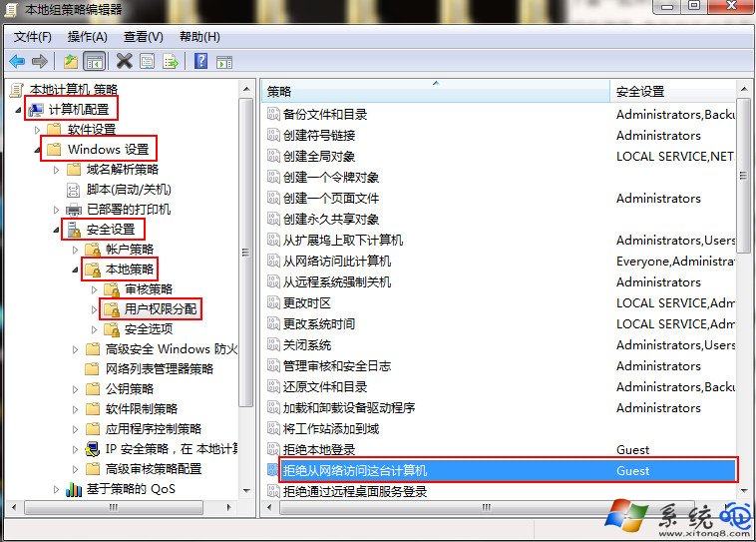Click the Back arrow toolbar icon
This screenshot has width=756, height=542.
coord(17,61)
